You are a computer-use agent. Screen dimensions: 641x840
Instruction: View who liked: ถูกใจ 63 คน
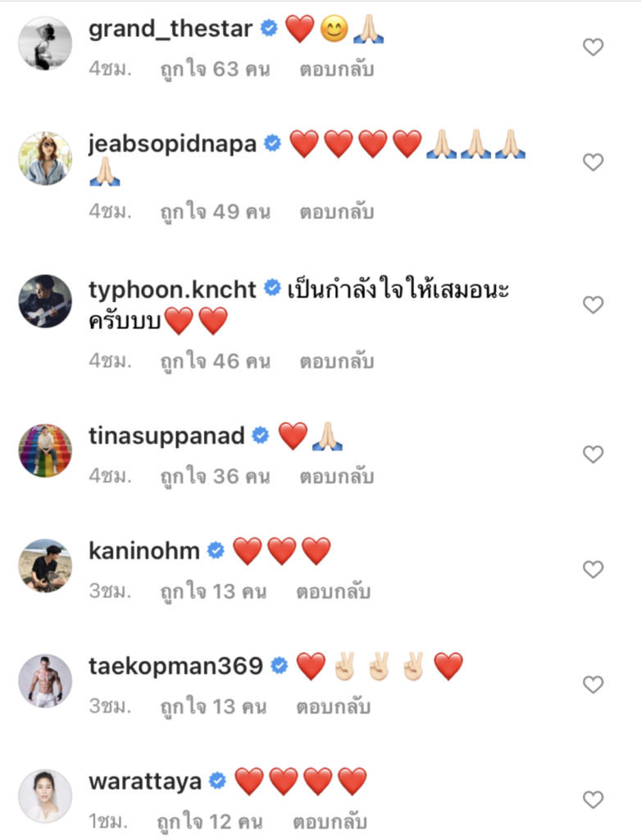tap(216, 70)
